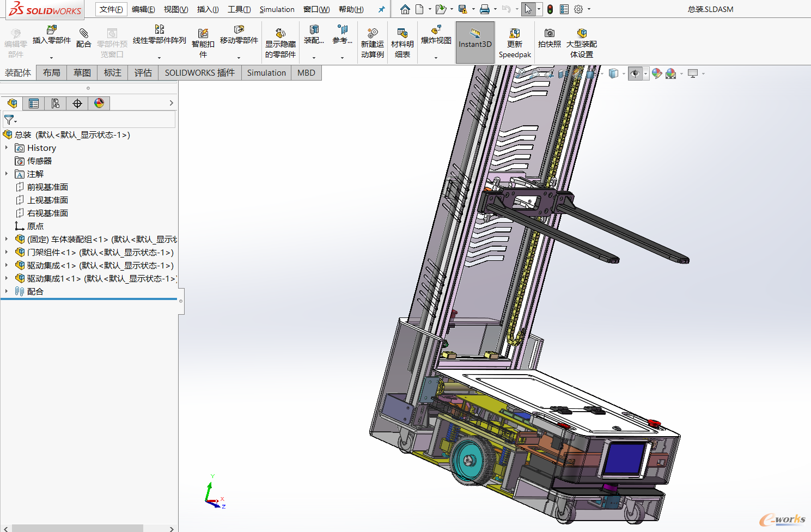Toggle Instant3D mode
The image size is (811, 532).
[x=475, y=42]
